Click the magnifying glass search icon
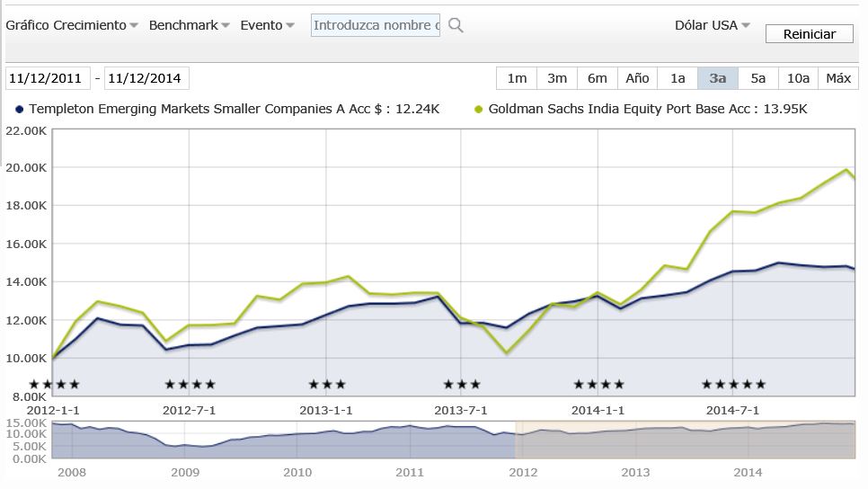The image size is (868, 489). pyautogui.click(x=456, y=25)
